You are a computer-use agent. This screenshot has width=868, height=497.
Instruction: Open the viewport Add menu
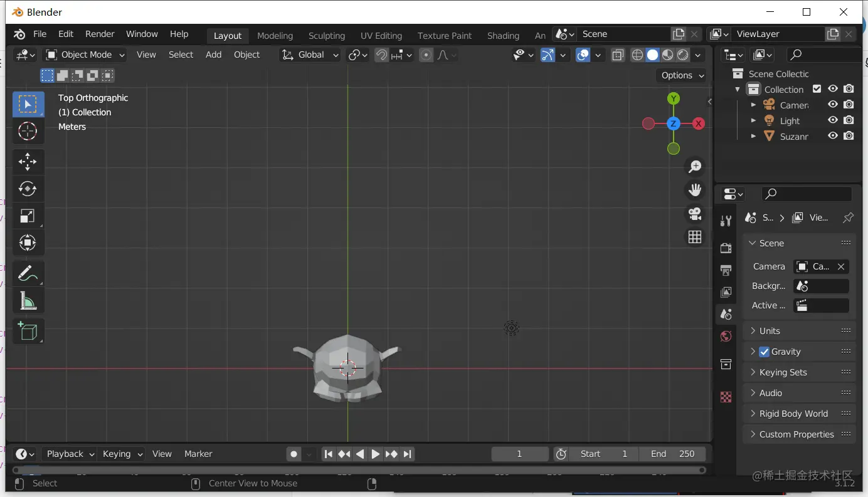tap(214, 55)
